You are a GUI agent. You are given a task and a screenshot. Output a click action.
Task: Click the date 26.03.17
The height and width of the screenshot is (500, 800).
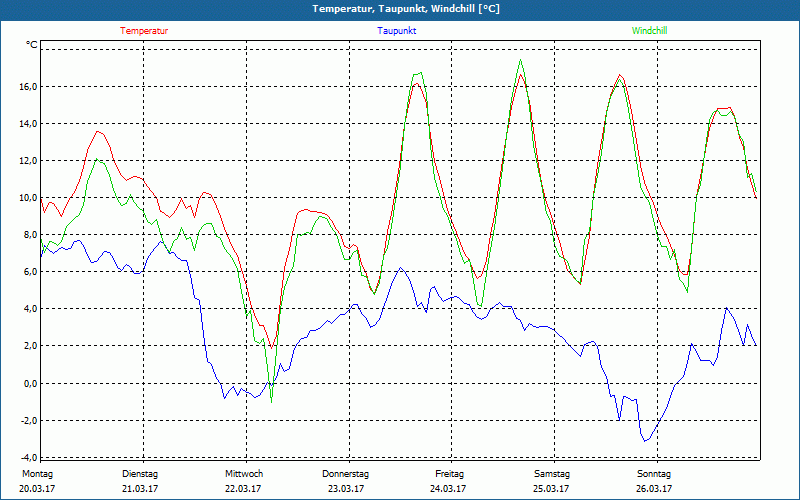click(x=654, y=489)
